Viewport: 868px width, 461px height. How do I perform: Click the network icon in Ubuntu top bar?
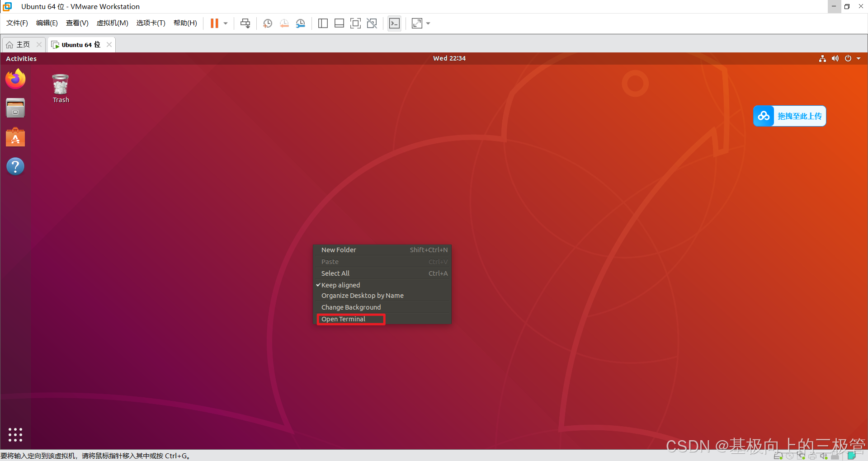(x=822, y=58)
